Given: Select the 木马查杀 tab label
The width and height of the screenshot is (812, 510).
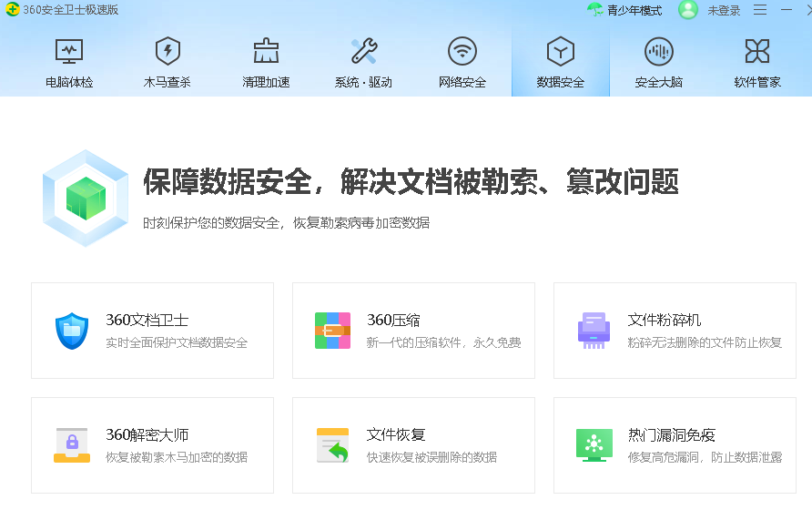Looking at the screenshot, I should [167, 82].
